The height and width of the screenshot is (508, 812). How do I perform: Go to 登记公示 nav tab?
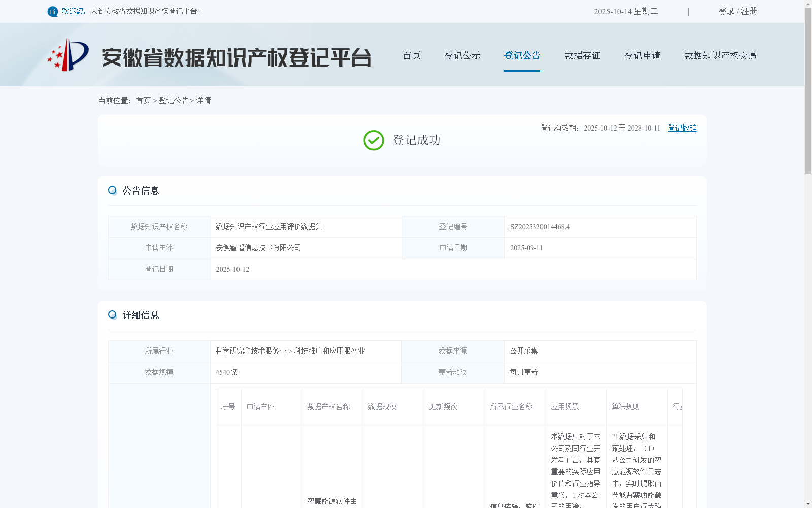462,55
